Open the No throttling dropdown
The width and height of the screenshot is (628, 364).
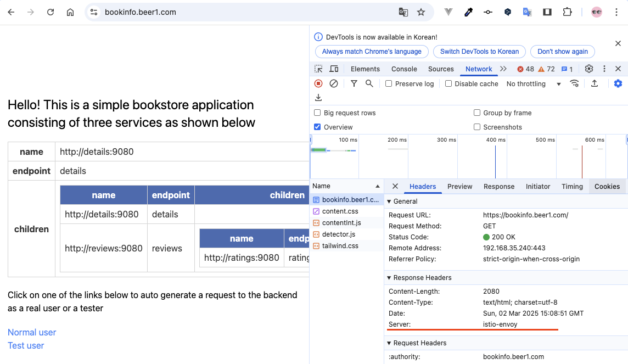click(534, 83)
